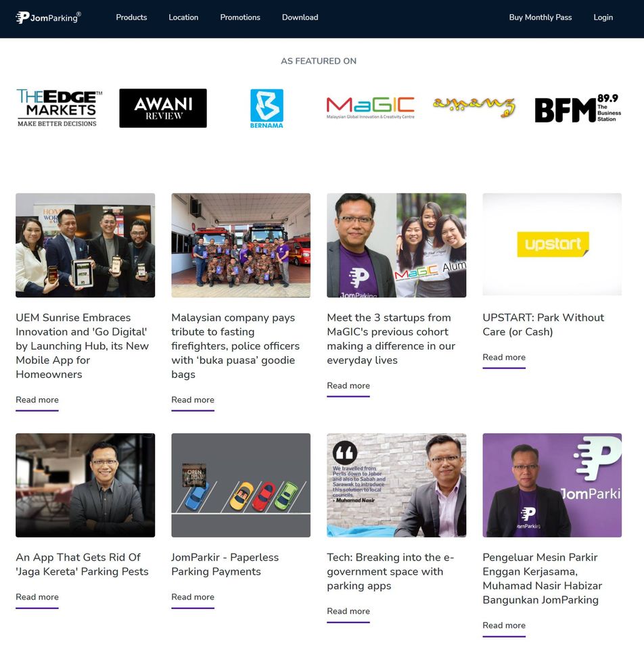The image size is (644, 649).
Task: Click The Edge Markets logo
Action: click(x=59, y=108)
